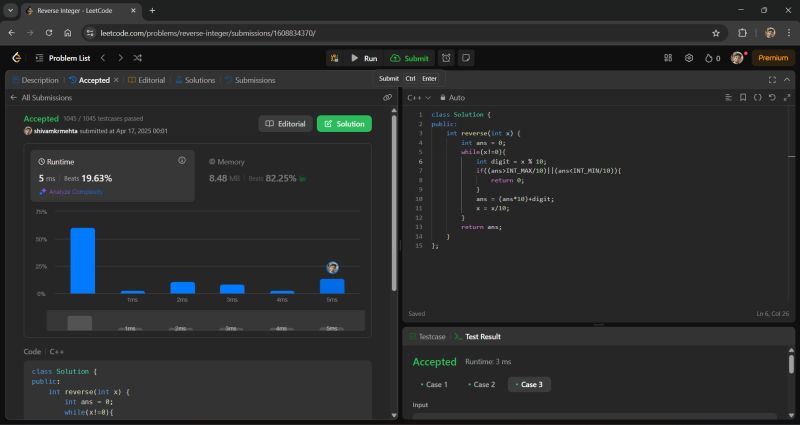800x425 pixels.
Task: Reset code to default icon
Action: (x=772, y=97)
